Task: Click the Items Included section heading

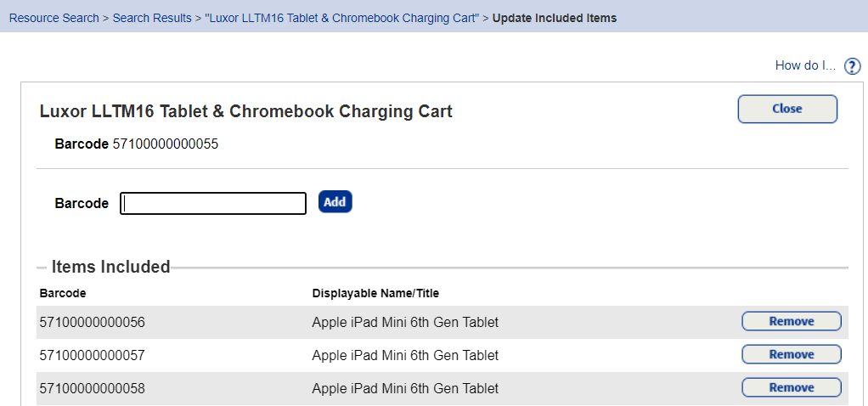Action: (110, 267)
